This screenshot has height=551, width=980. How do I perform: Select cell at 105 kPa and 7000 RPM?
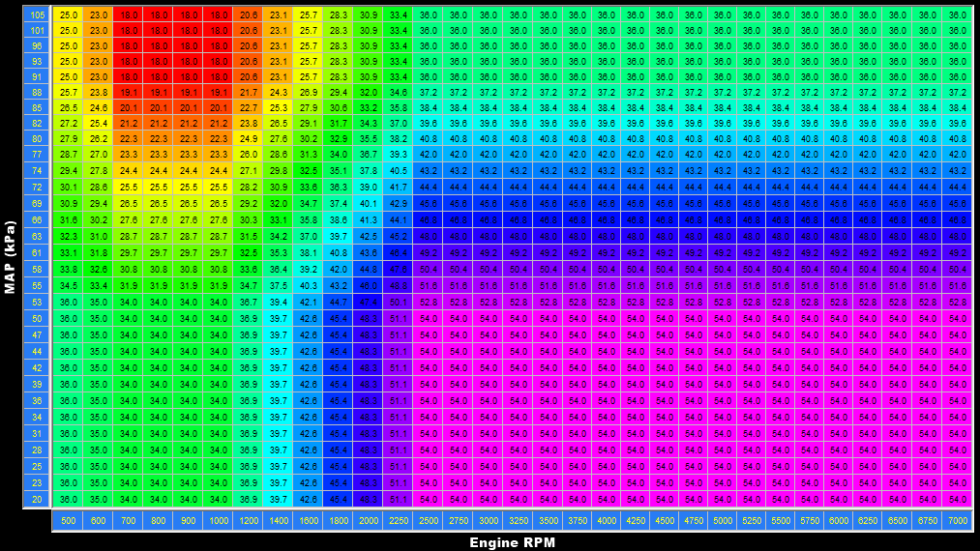957,15
